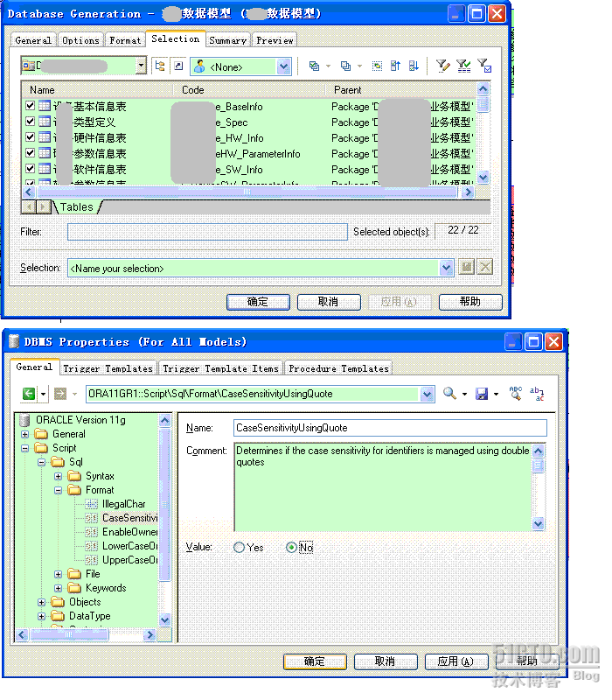Viewport: 612px width, 700px height.
Task: Click grey Forward arrow in DBMS Properties
Action: [60, 394]
